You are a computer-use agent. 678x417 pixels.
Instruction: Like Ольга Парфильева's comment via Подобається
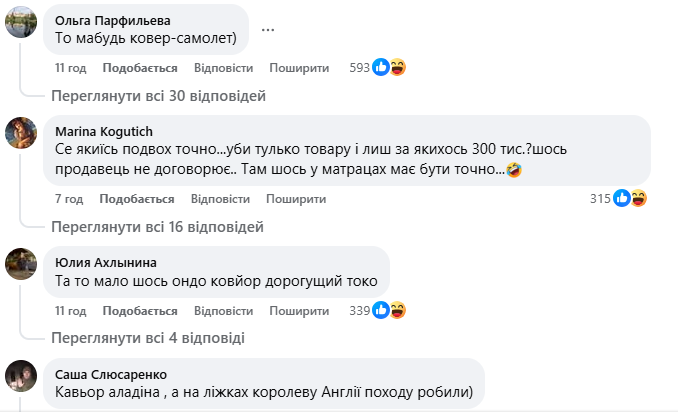(x=139, y=68)
